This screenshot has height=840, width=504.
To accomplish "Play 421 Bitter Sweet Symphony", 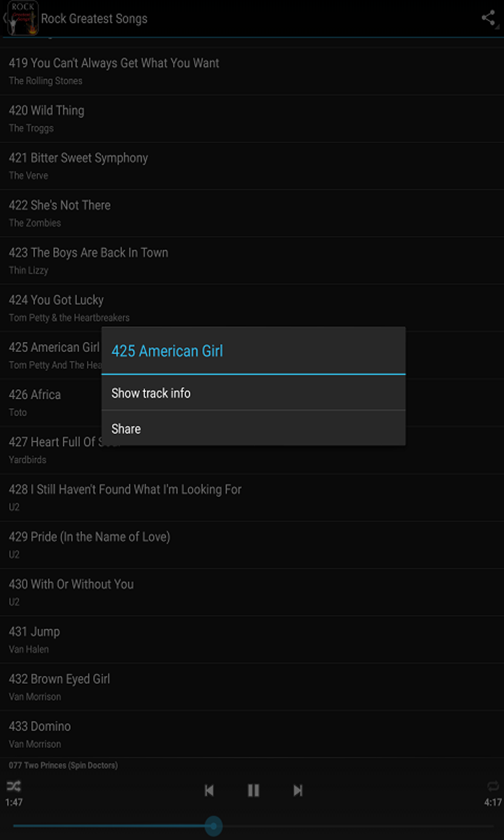I will [252, 166].
